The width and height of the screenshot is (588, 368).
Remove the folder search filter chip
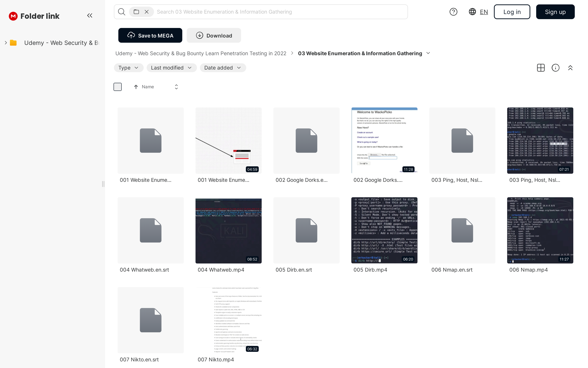[x=146, y=12]
